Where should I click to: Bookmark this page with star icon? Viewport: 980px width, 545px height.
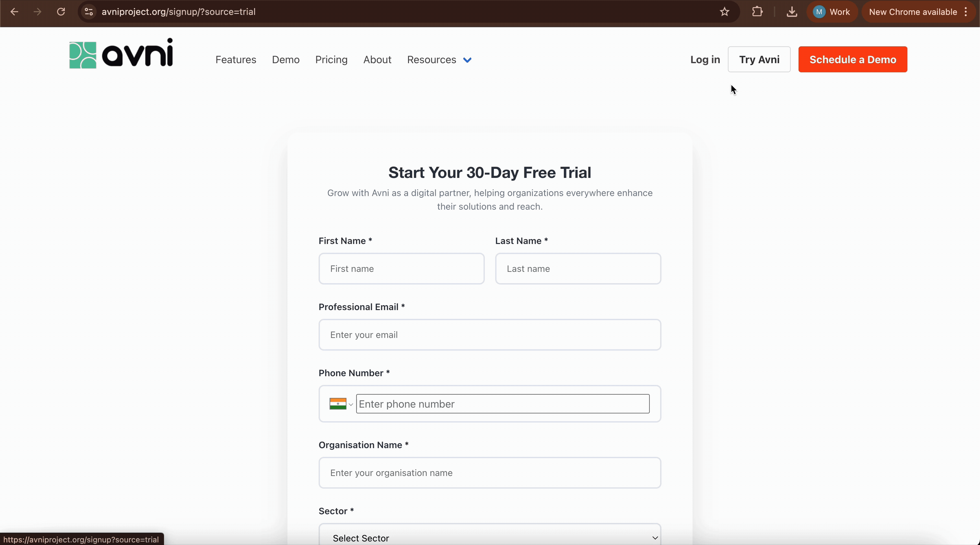click(x=724, y=12)
